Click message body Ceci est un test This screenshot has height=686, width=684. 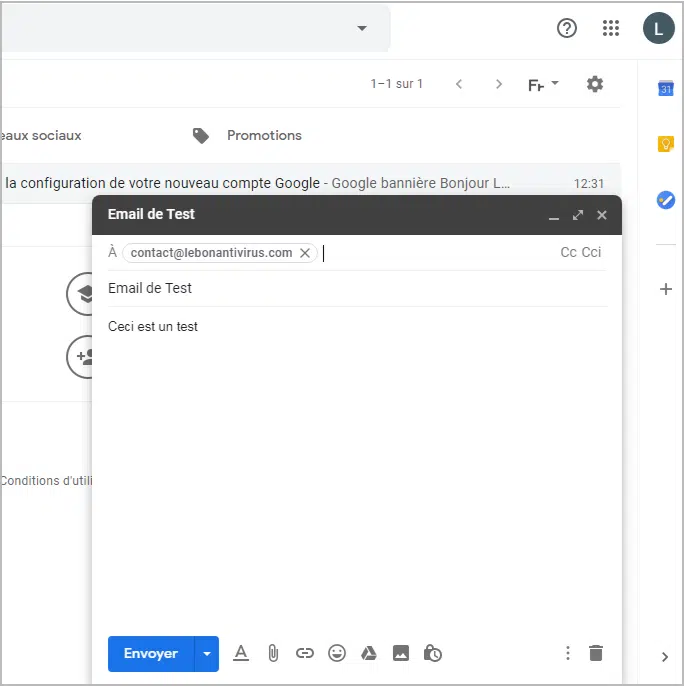point(153,326)
